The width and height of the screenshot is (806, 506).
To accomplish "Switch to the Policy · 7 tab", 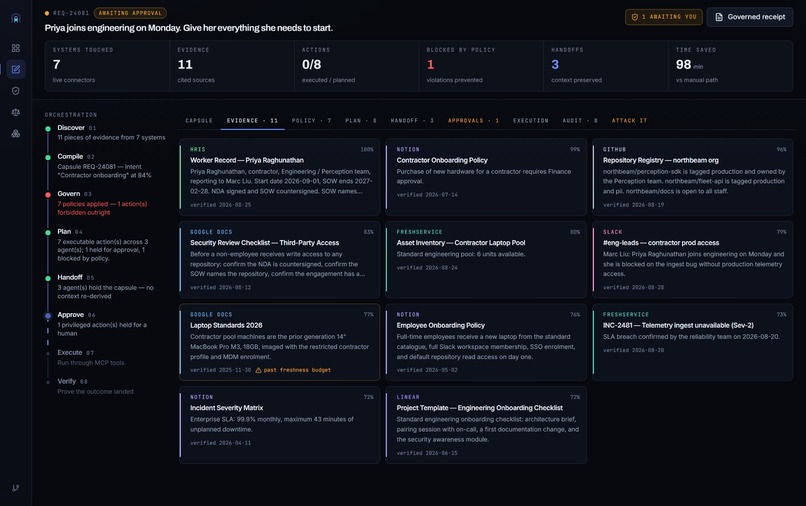I will pyautogui.click(x=312, y=121).
